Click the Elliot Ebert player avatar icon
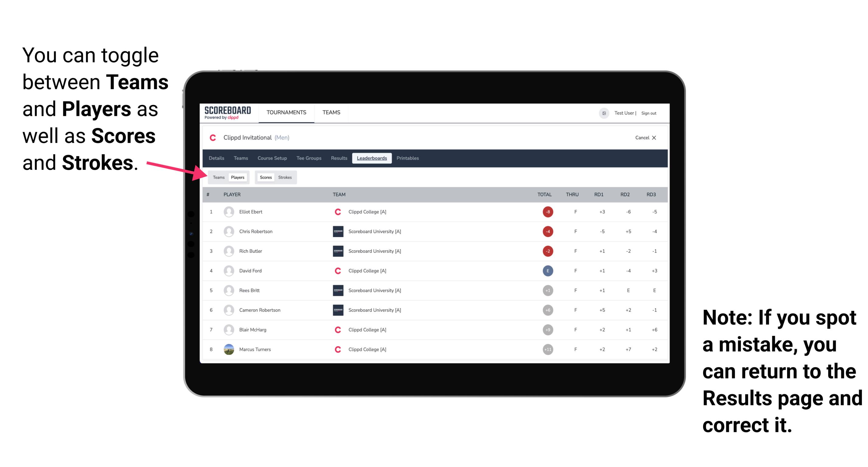This screenshot has width=868, height=467. click(x=228, y=212)
